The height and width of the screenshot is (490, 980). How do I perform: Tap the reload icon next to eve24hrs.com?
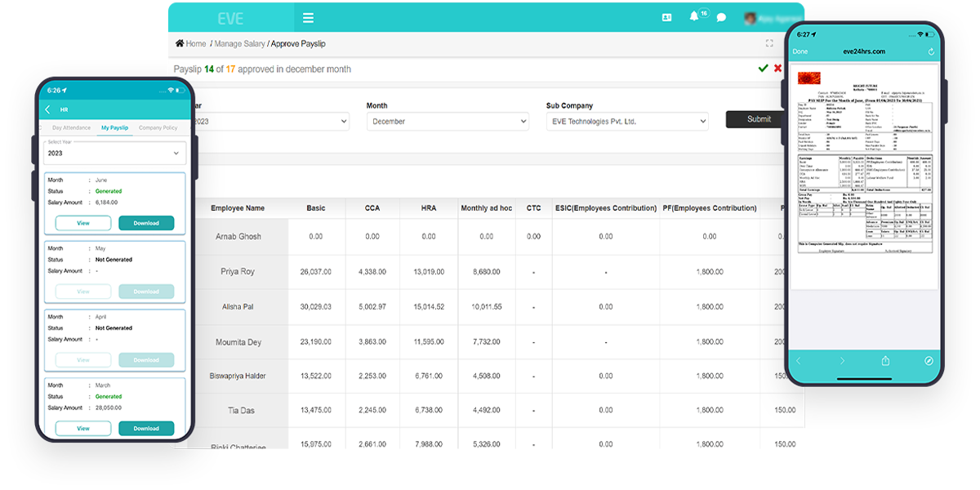931,51
